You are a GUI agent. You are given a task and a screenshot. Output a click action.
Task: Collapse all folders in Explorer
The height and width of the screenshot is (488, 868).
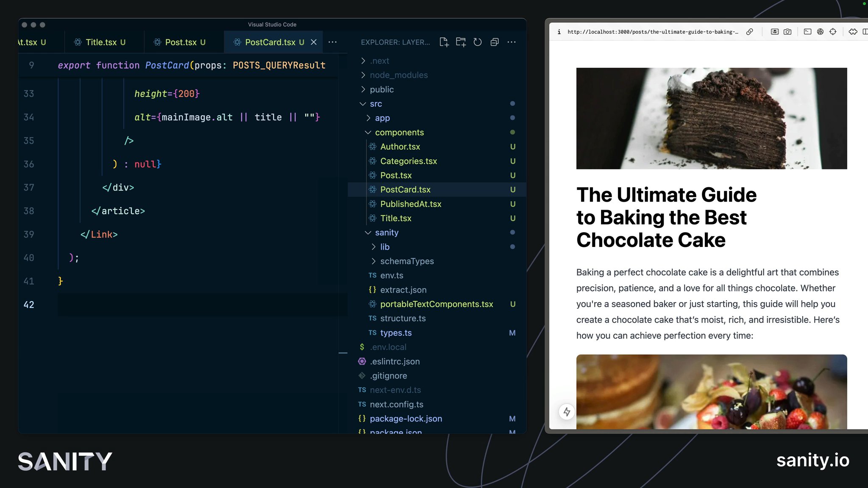[494, 42]
